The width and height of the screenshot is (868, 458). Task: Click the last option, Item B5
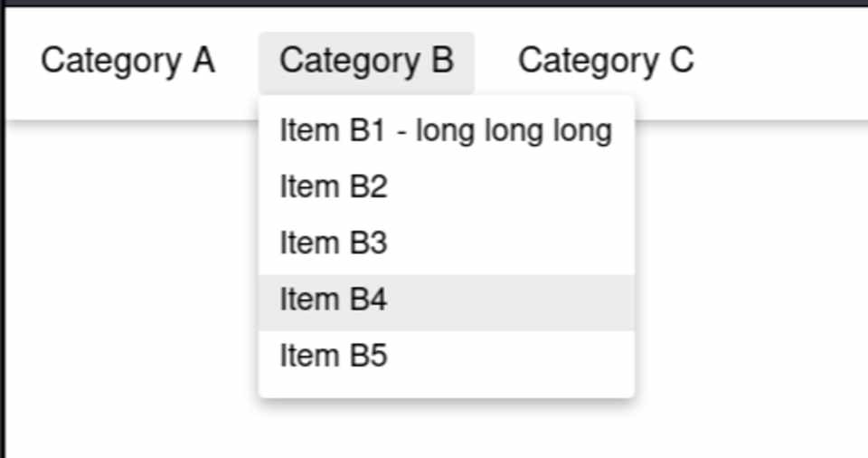point(446,356)
